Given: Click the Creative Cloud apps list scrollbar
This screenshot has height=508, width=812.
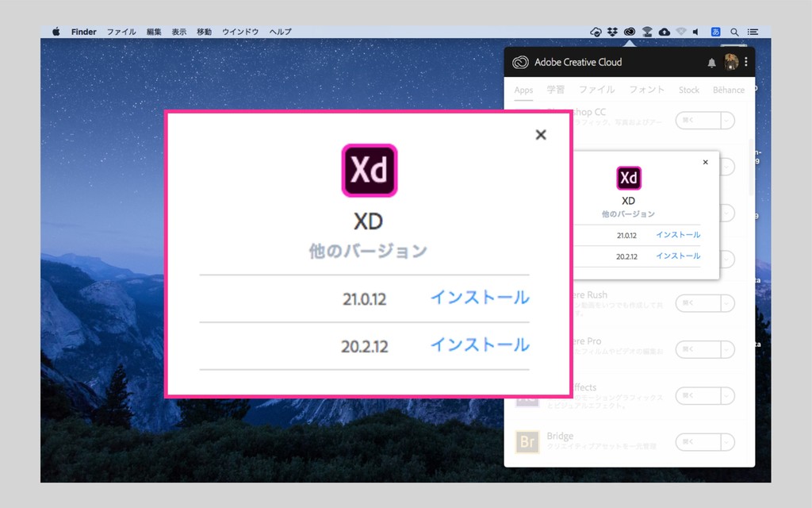Looking at the screenshot, I should [x=752, y=168].
